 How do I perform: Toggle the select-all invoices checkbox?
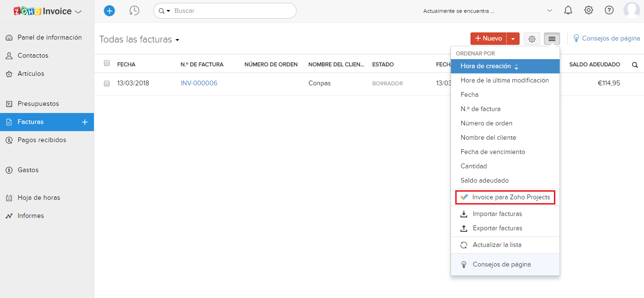tap(107, 63)
